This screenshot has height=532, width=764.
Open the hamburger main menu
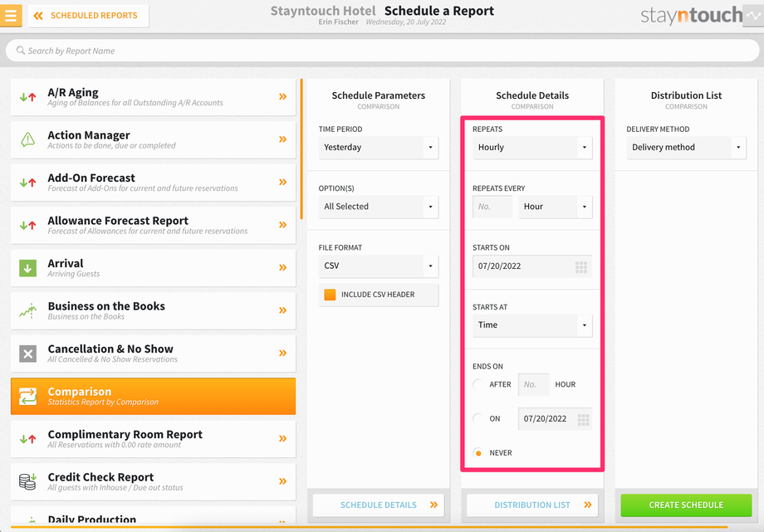click(11, 15)
